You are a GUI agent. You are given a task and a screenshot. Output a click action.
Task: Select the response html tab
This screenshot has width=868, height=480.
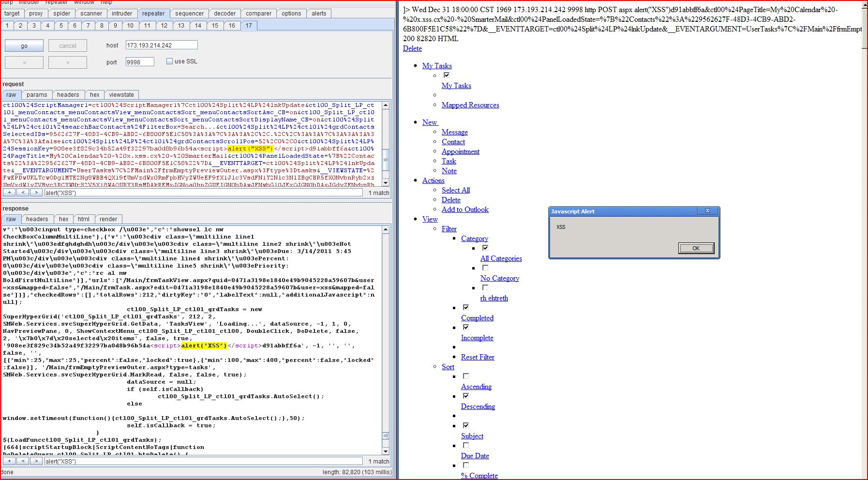coord(84,219)
